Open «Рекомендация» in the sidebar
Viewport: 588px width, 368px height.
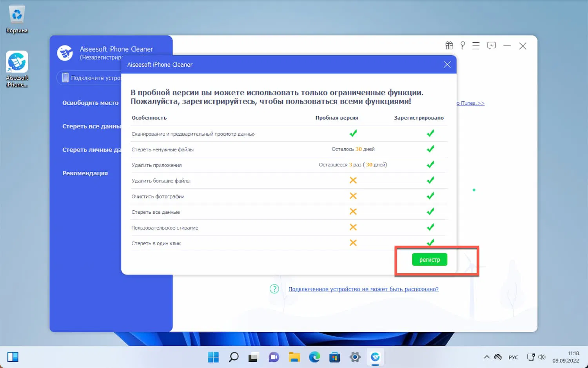85,173
